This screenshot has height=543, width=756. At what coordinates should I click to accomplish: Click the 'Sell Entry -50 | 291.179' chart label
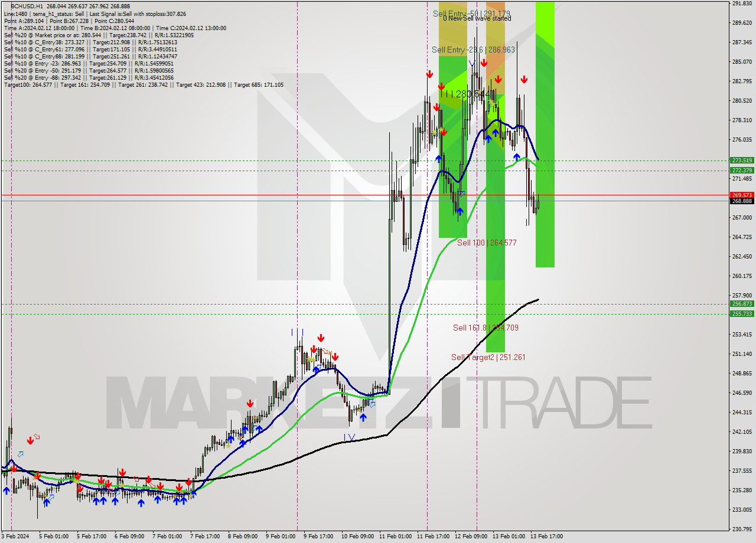[471, 13]
